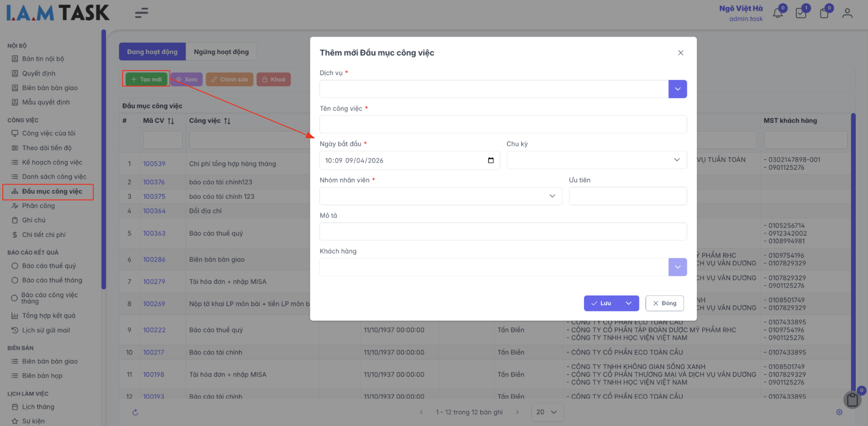Screen dimensions: 868x426
Task: Open the page size 20 dropdown
Action: tap(547, 412)
